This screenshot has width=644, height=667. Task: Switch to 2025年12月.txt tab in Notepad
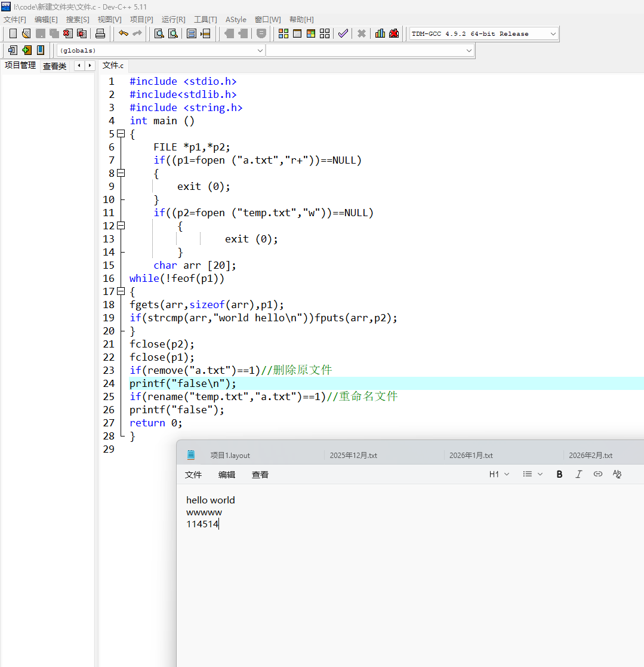click(x=353, y=456)
